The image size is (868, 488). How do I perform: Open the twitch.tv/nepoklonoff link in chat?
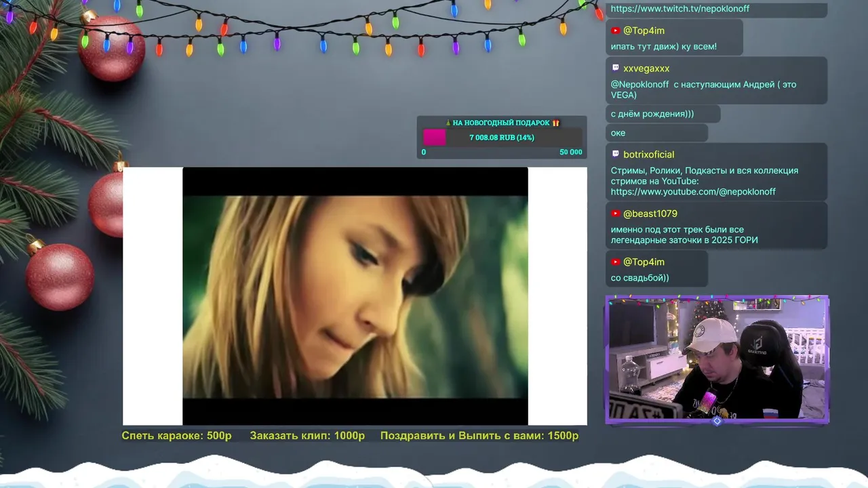pos(679,9)
